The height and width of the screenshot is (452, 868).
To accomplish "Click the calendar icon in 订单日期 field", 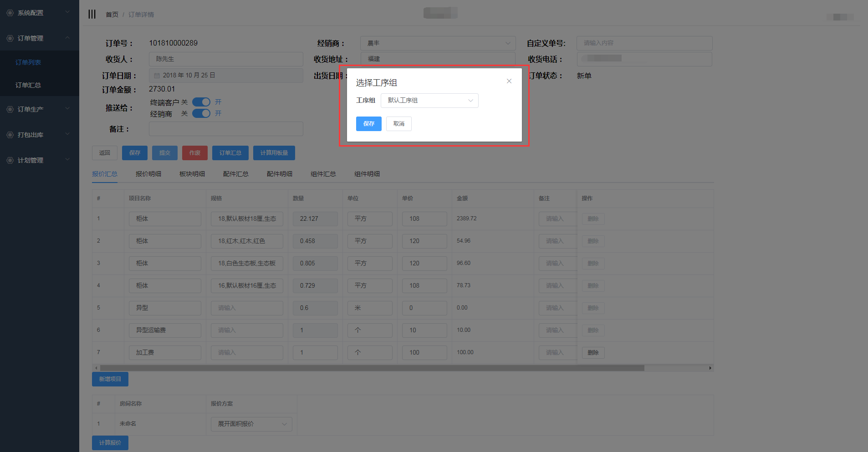I will tap(157, 76).
